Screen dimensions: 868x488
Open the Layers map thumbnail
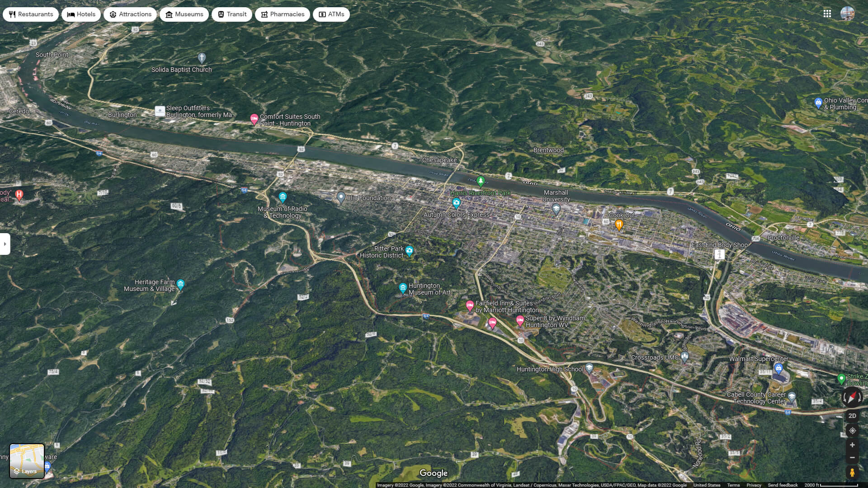coord(27,461)
